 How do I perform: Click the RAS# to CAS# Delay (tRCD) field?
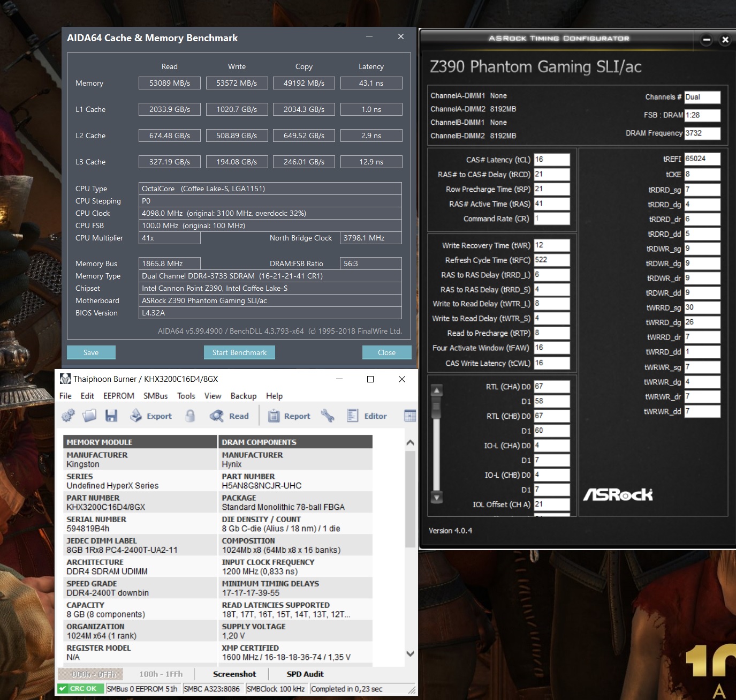coord(552,174)
